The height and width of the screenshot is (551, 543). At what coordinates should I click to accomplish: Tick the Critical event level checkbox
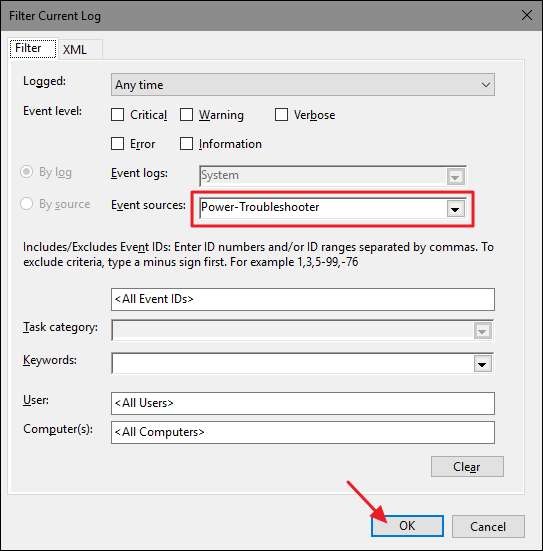tap(117, 115)
